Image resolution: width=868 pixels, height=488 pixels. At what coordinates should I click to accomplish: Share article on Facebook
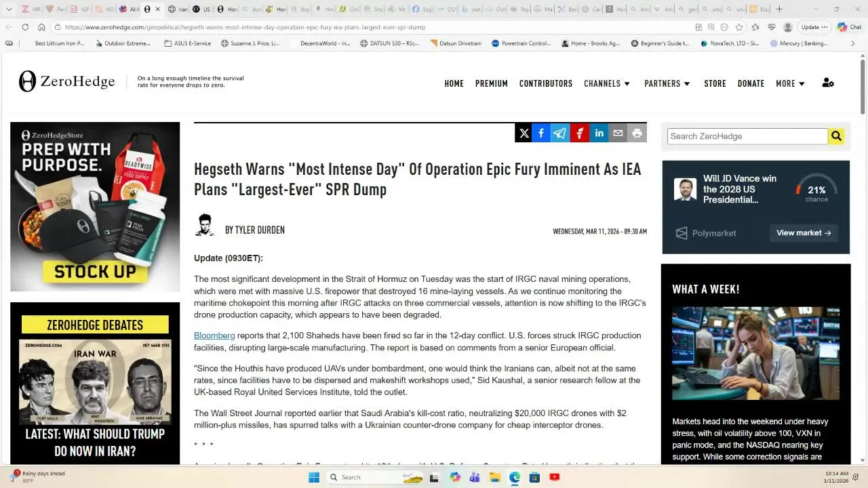(x=541, y=134)
